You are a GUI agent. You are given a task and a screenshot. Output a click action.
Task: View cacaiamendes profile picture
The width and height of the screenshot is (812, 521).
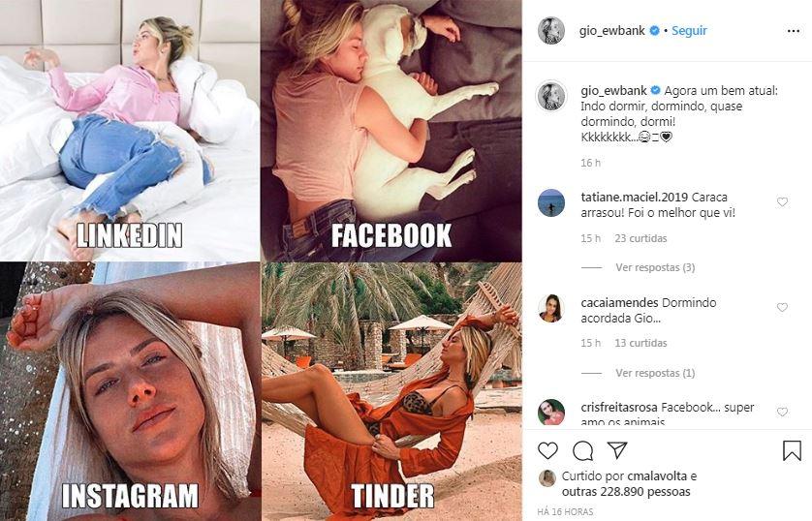[551, 308]
